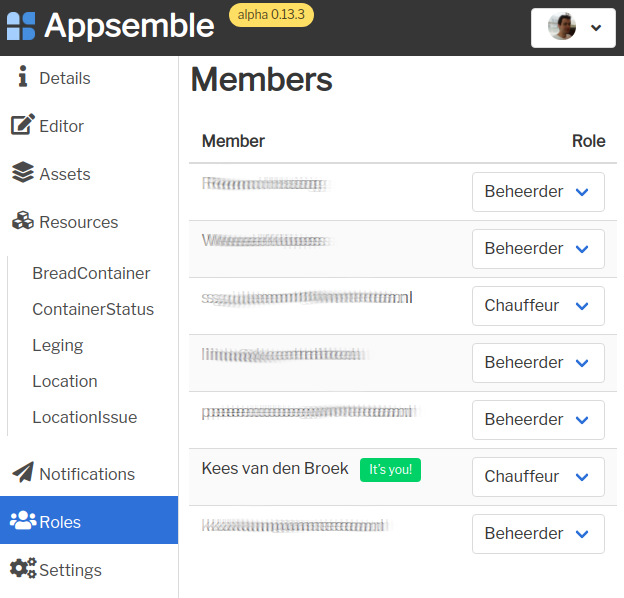Expand the first member's Beheerder dropdown
The width and height of the screenshot is (624, 598).
click(538, 192)
